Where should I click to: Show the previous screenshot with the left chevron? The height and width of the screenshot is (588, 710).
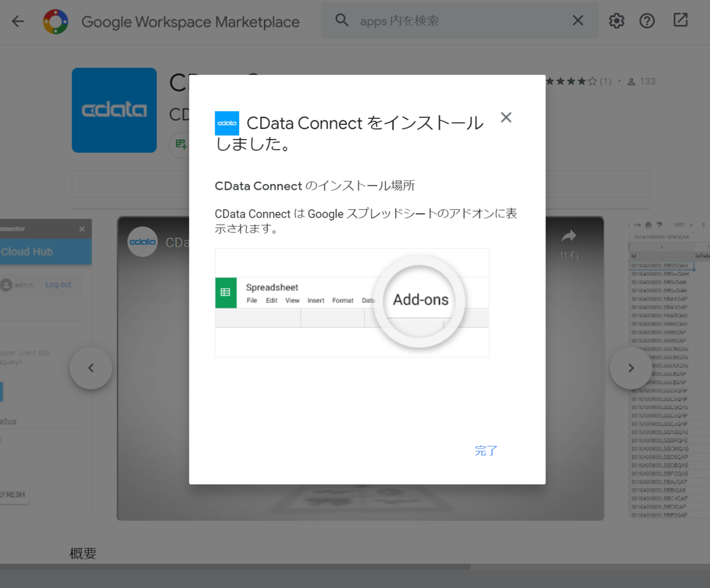tap(91, 367)
